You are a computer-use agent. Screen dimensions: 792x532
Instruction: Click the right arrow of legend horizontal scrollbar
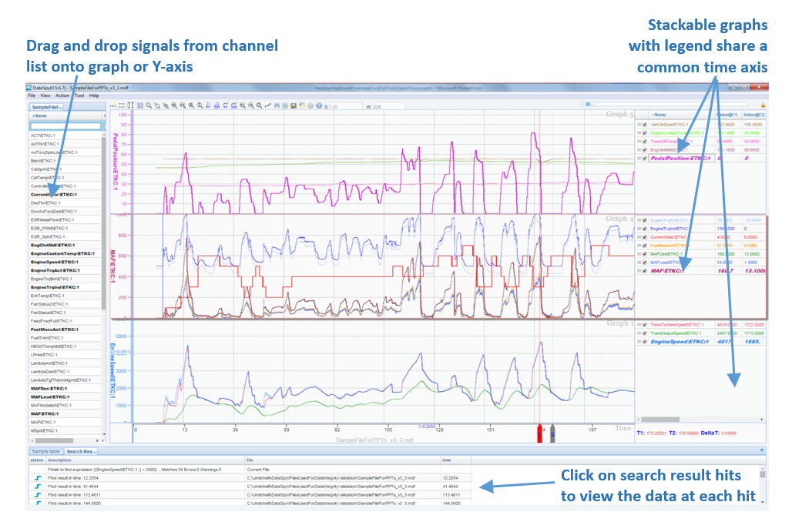pos(762,420)
